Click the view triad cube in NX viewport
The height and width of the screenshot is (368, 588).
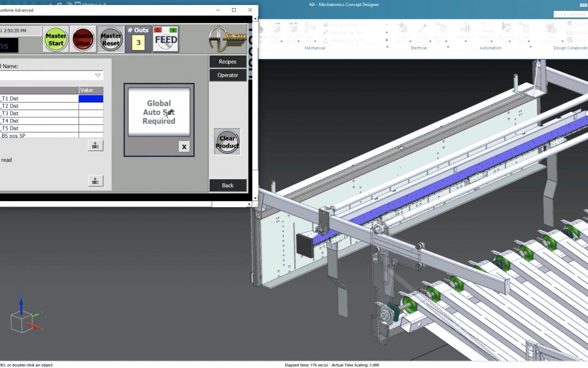[x=21, y=322]
